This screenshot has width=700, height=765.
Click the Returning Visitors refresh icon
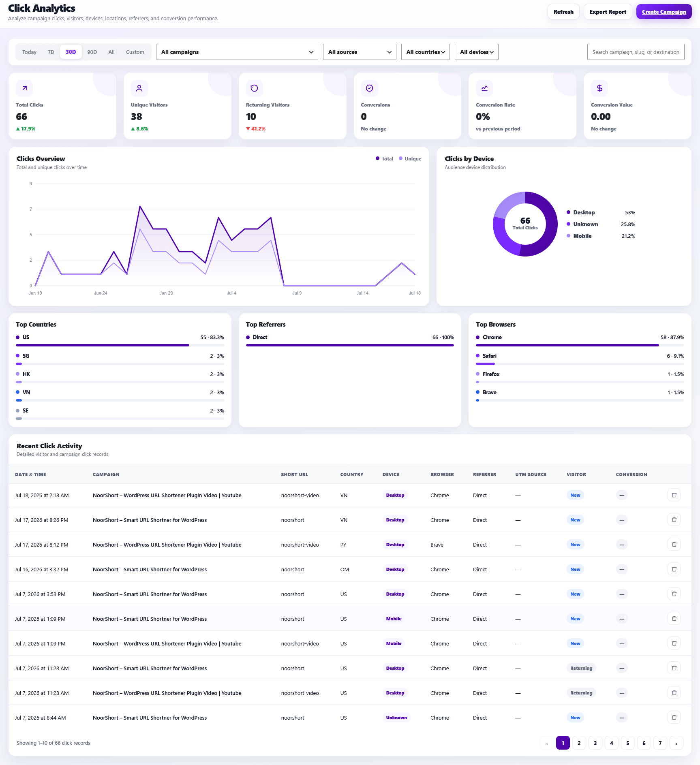tap(254, 88)
